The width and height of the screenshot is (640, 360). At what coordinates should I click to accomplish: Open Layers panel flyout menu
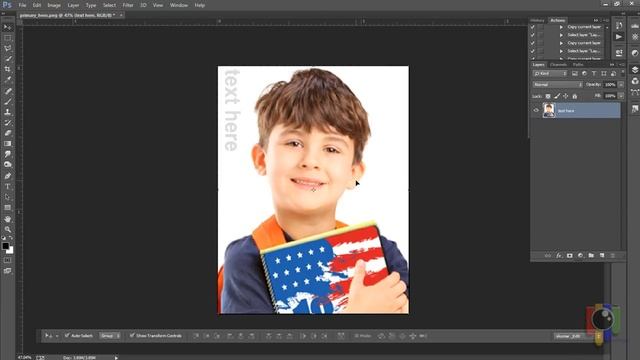coord(622,64)
